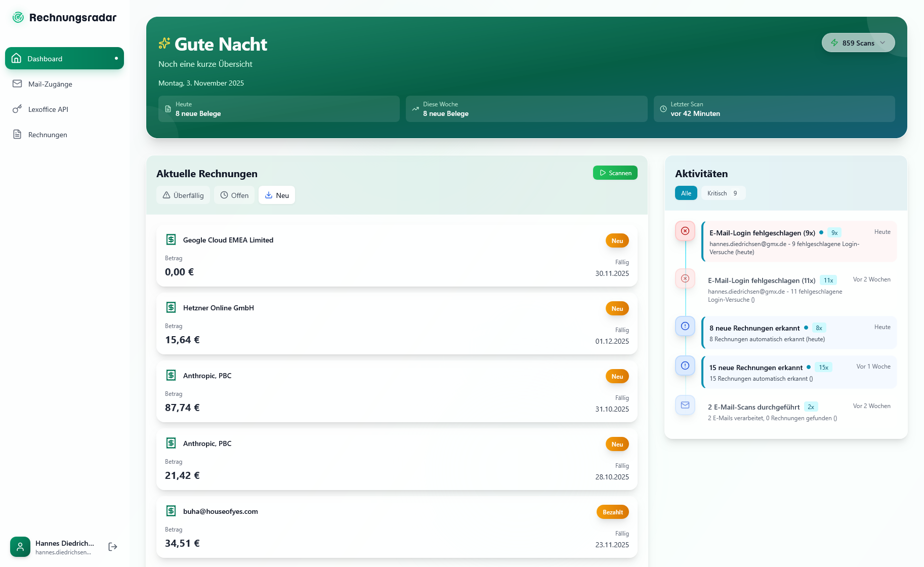Click invoice icon next to Google Cloud EMEA
This screenshot has height=567, width=924.
171,239
